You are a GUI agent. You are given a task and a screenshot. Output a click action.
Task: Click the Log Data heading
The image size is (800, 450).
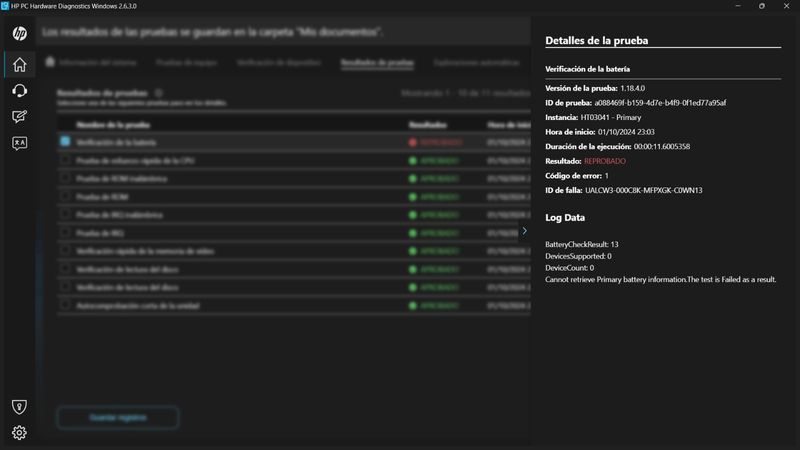click(565, 217)
